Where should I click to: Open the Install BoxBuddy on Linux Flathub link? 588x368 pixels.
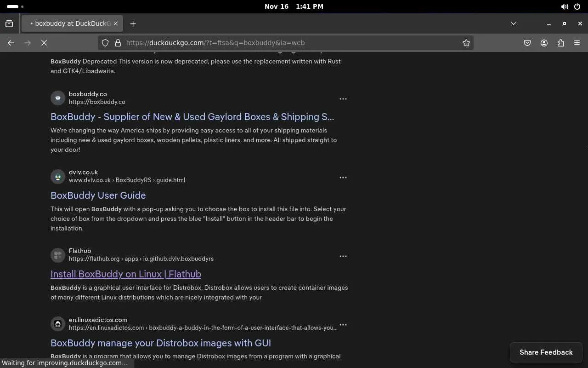[x=125, y=274]
